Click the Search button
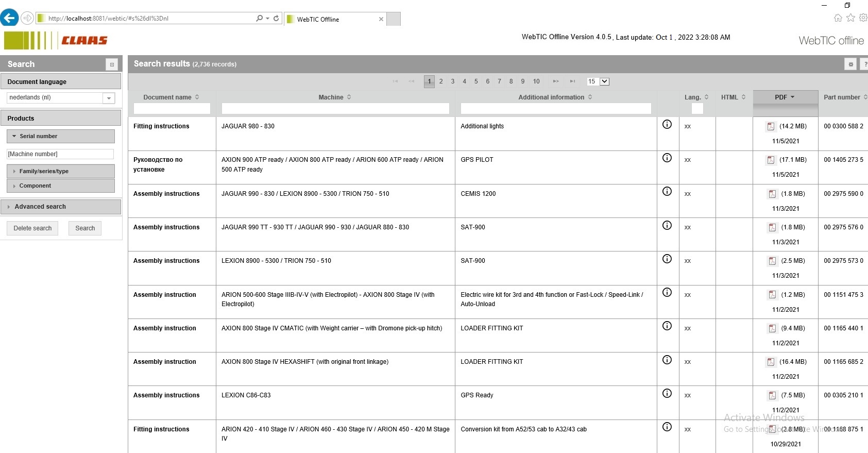Viewport: 868px width, 453px height. click(x=85, y=228)
